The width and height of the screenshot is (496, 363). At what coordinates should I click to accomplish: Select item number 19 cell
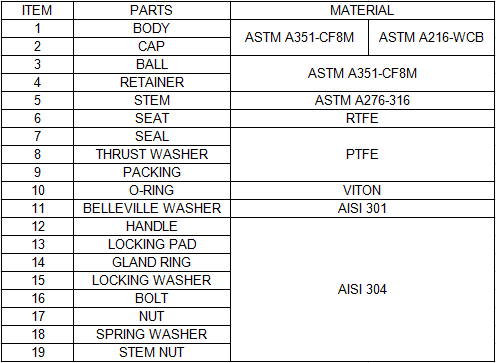tap(37, 352)
